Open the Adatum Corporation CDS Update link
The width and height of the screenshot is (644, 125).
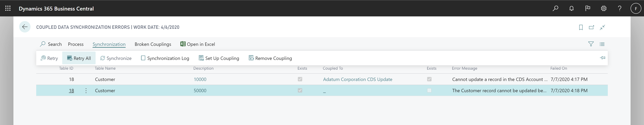pos(358,79)
